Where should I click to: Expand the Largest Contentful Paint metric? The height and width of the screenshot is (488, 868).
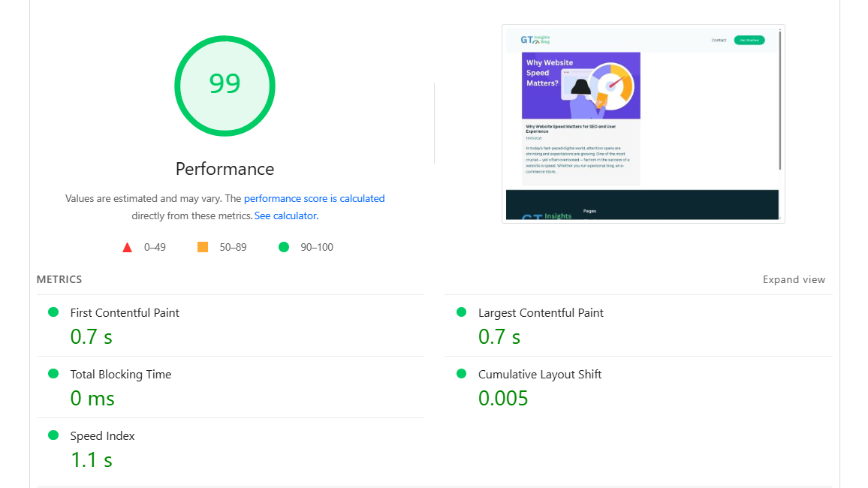point(638,325)
